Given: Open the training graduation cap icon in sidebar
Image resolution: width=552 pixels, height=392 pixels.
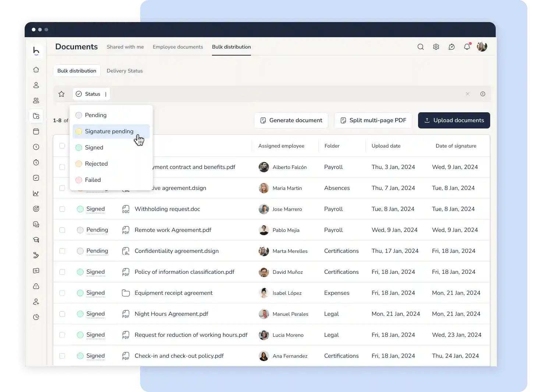Looking at the screenshot, I should click(x=36, y=240).
